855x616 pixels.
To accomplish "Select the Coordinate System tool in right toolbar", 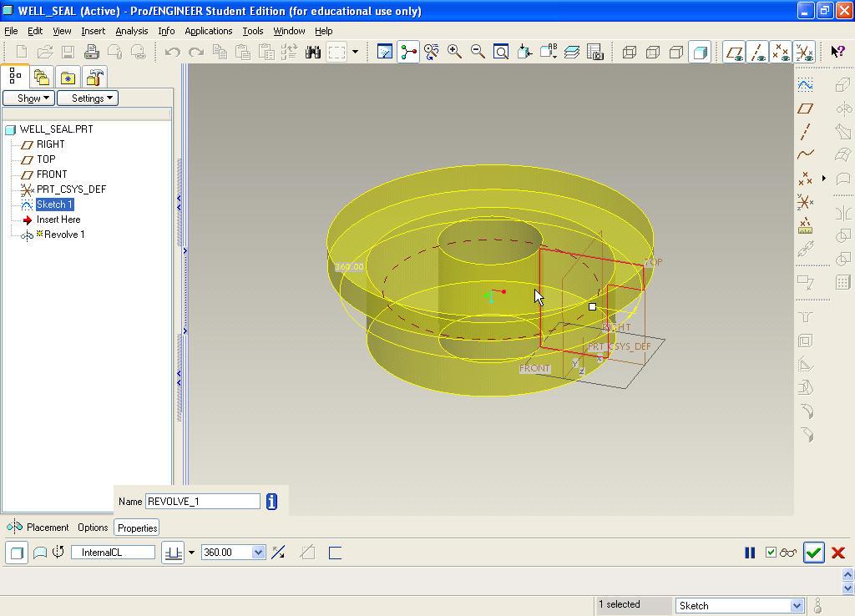I will tap(806, 202).
